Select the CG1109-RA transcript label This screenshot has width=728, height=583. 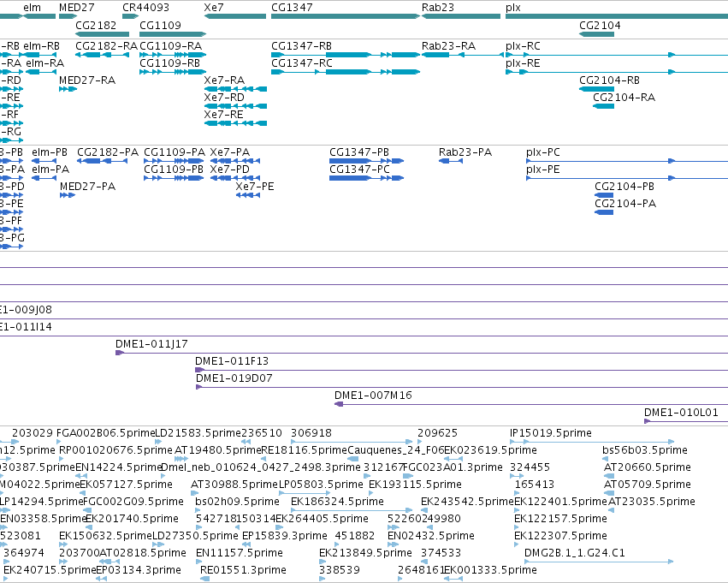point(171,46)
